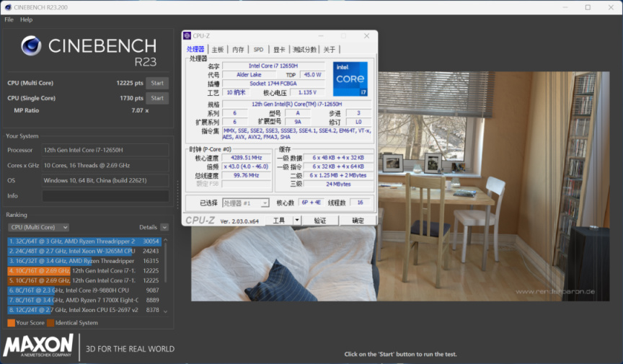Click the 工具 button in CPU-Z
Screen dimensions: 623x364
(x=279, y=221)
